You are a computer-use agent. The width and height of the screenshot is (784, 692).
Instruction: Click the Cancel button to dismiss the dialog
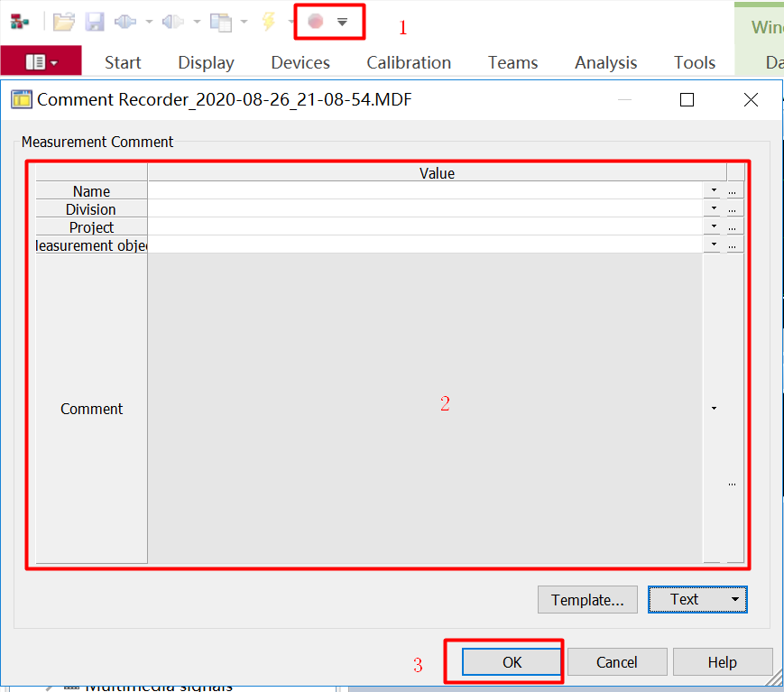617,661
